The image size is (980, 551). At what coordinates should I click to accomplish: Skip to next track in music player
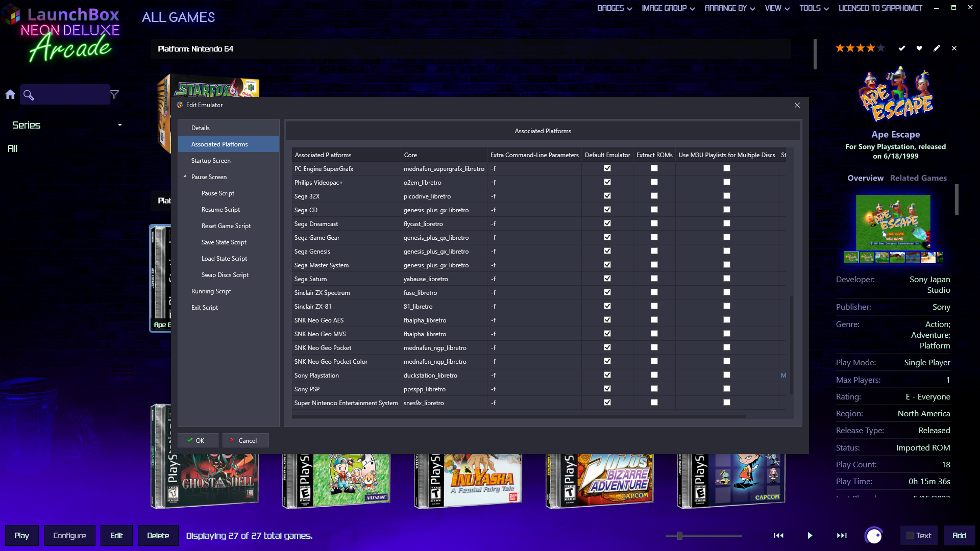[x=842, y=535]
